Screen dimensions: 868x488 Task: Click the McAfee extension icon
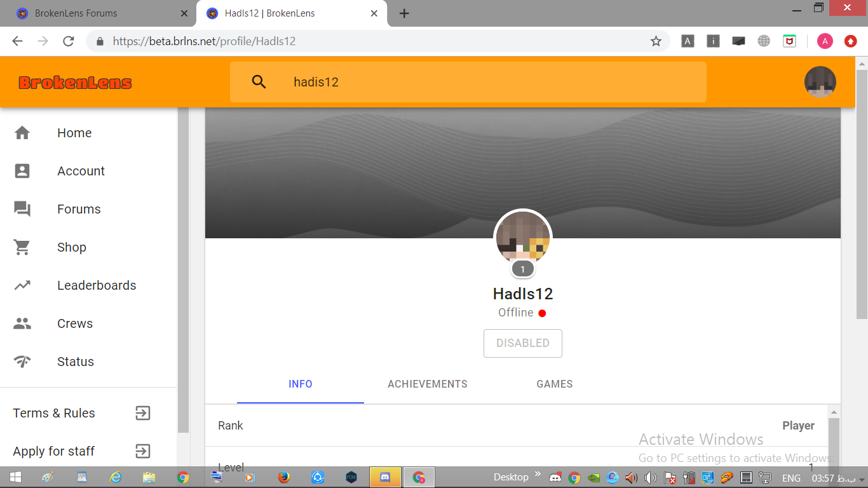(x=789, y=41)
